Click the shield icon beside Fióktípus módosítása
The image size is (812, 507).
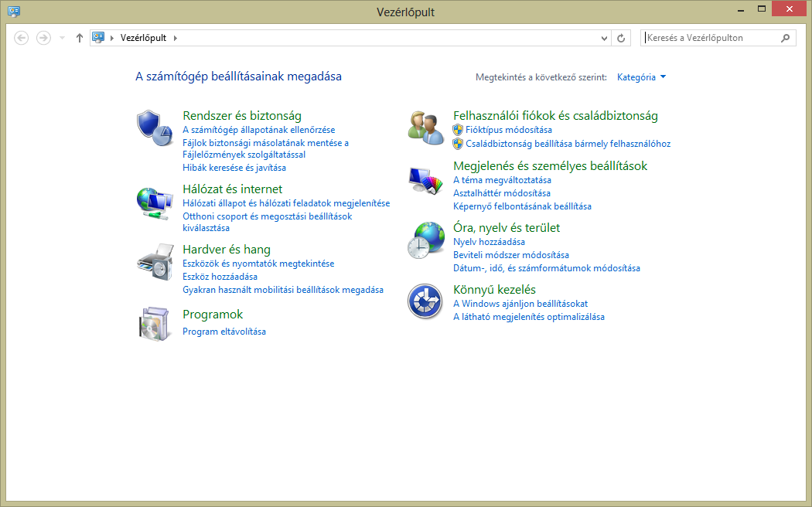458,130
